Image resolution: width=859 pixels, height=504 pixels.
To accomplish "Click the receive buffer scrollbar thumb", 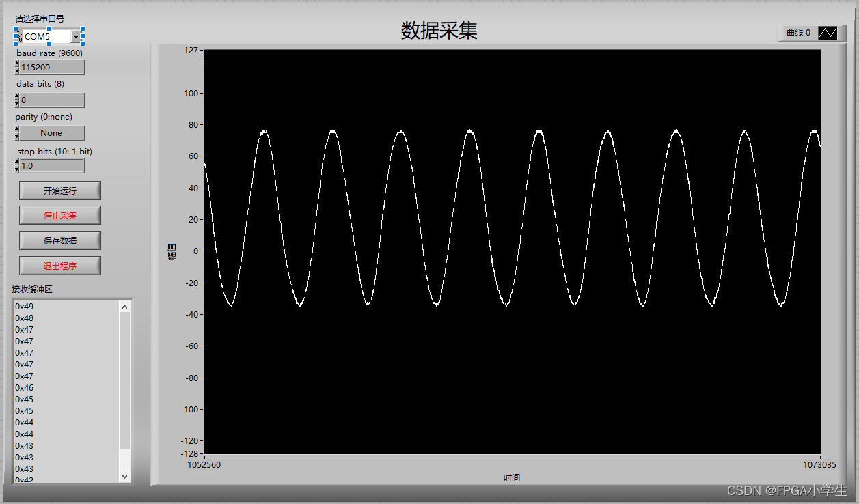I will click(x=124, y=381).
